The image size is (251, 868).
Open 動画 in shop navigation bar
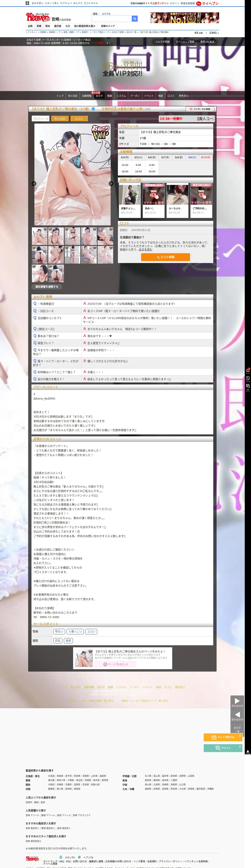(110, 96)
